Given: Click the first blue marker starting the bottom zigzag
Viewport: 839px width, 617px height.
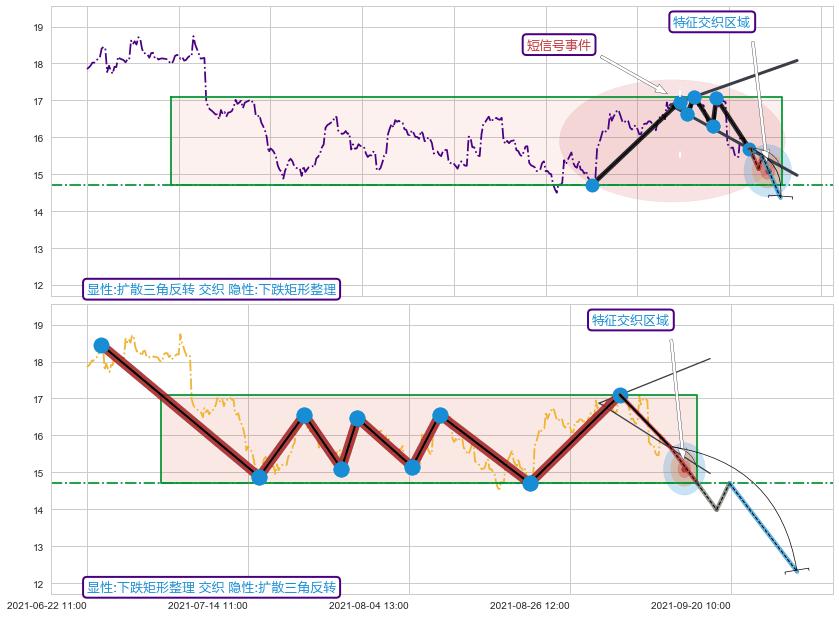Looking at the screenshot, I should [101, 346].
